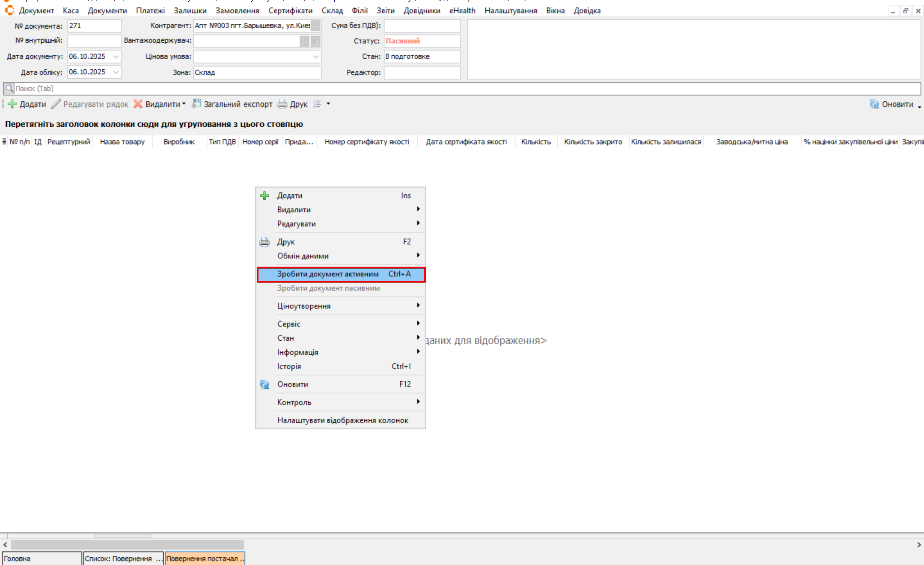
Task: Click the red X Видалити toolbar icon
Action: pyautogui.click(x=138, y=104)
